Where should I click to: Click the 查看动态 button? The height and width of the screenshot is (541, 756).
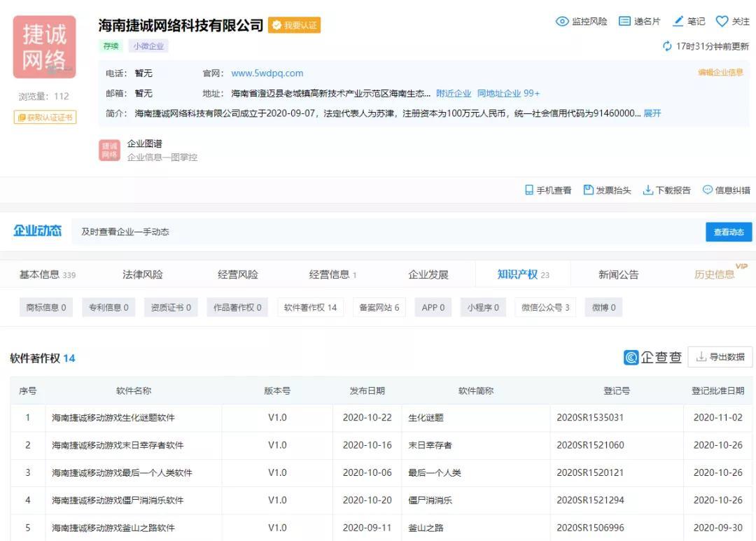pyautogui.click(x=728, y=232)
